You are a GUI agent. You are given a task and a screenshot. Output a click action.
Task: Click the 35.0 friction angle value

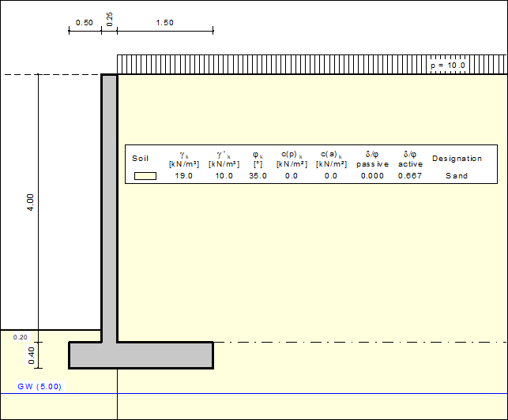click(x=258, y=176)
